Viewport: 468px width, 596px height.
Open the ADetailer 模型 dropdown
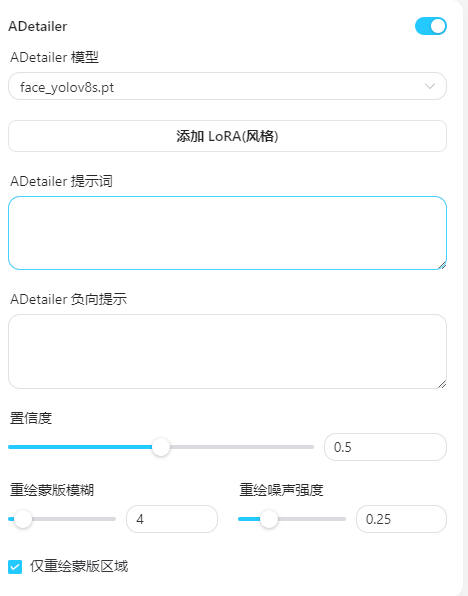point(227,86)
